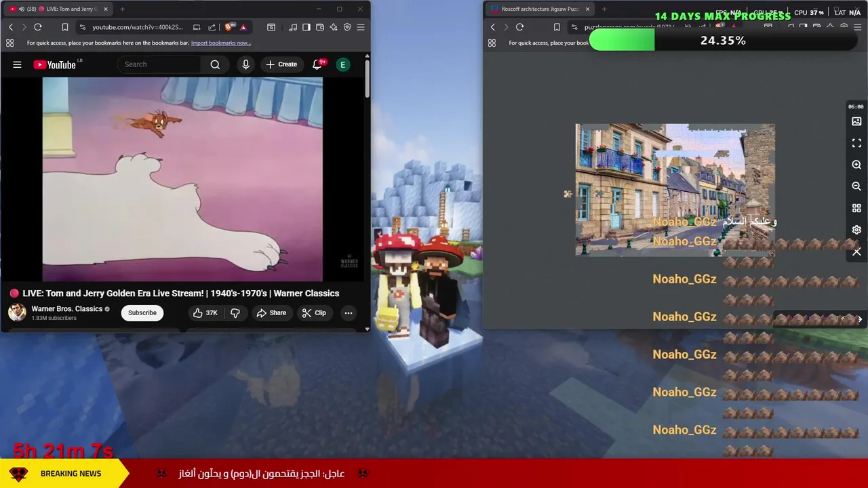
Task: Dislike the Tom and Jerry video
Action: point(235,312)
